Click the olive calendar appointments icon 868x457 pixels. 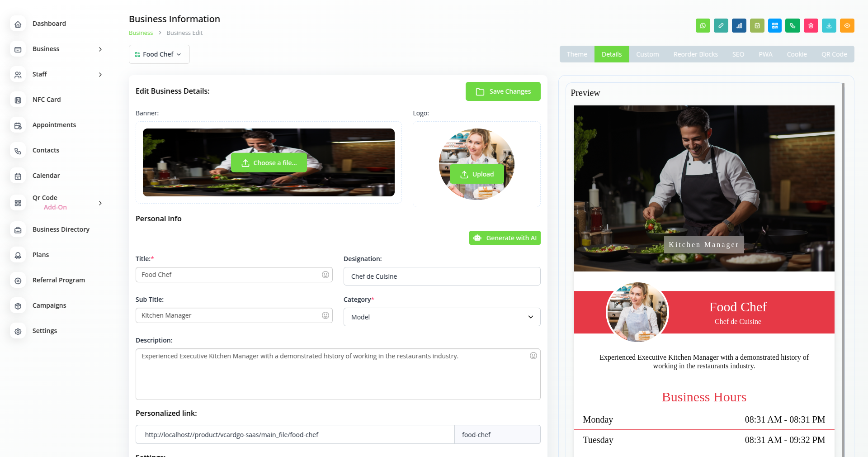pyautogui.click(x=757, y=26)
